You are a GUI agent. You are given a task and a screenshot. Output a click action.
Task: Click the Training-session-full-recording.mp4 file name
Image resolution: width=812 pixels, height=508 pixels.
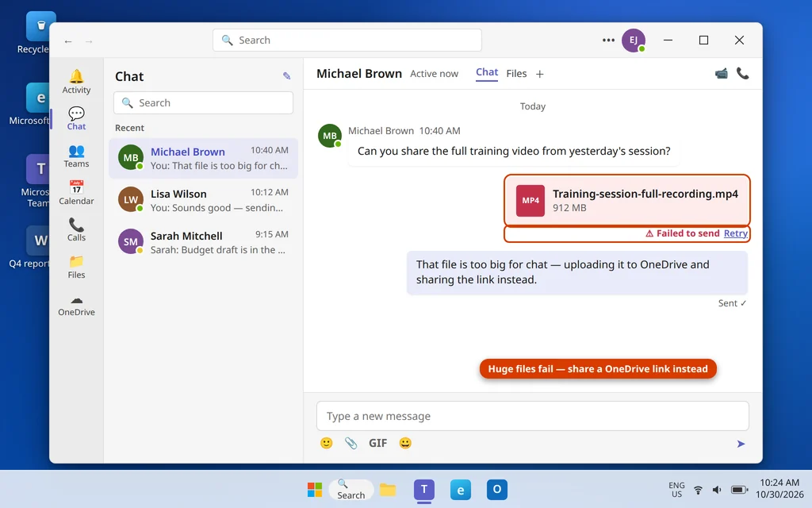coord(645,194)
